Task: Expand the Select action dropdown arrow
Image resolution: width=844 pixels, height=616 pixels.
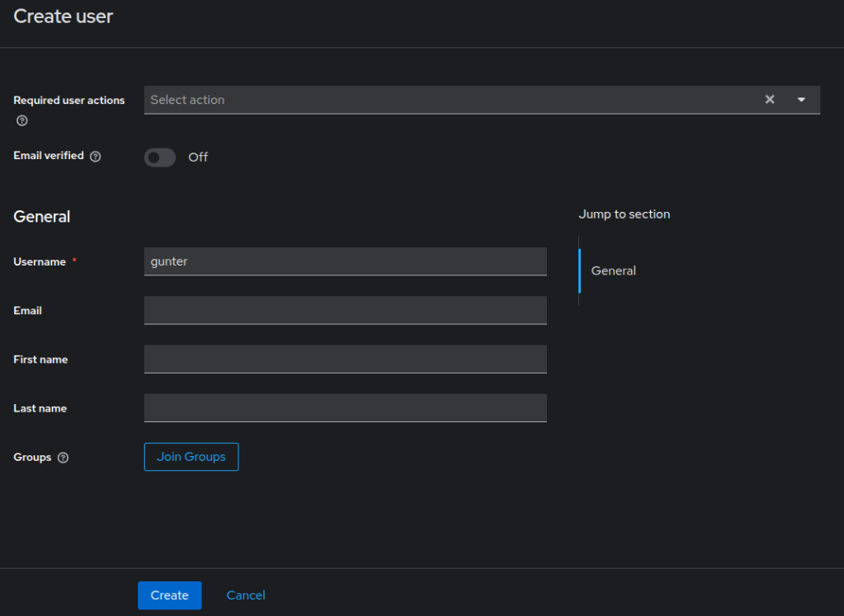Action: point(801,100)
